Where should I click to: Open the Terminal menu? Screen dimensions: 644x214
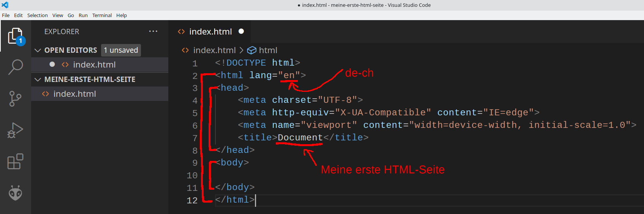(x=102, y=15)
